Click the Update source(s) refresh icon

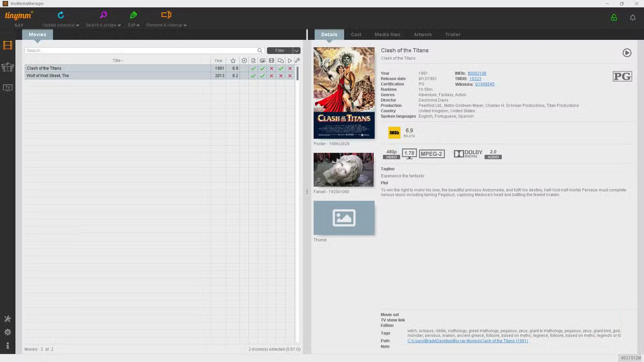point(60,15)
